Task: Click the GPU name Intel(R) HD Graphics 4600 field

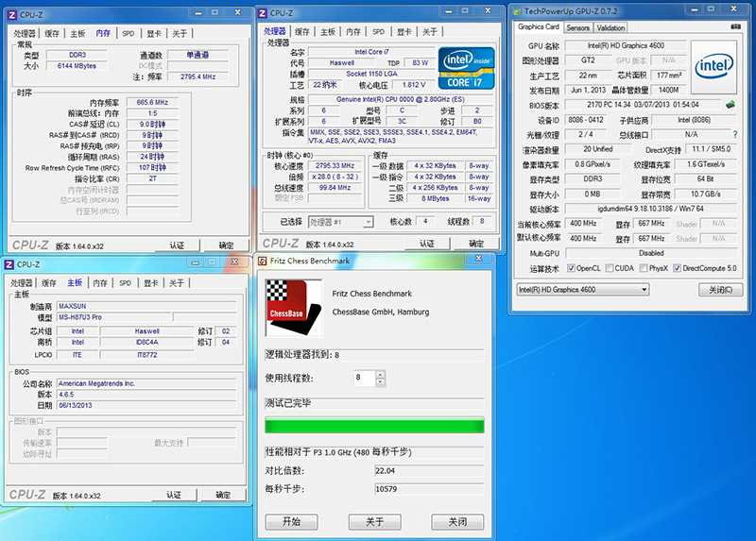Action: click(x=626, y=45)
